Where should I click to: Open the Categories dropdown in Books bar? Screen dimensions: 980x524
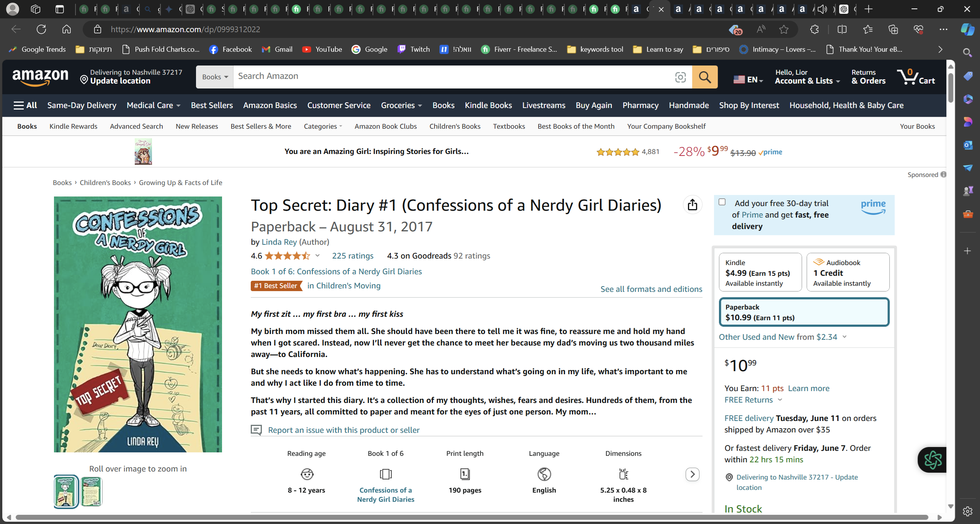pyautogui.click(x=323, y=126)
